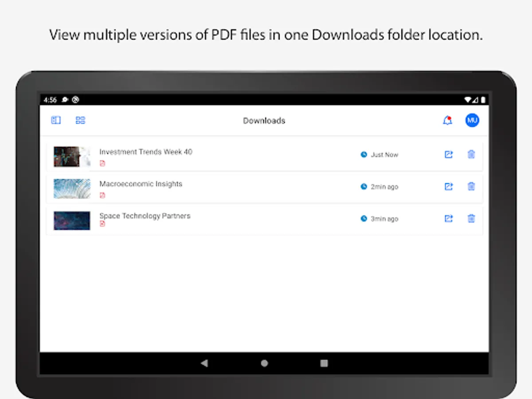This screenshot has width=532, height=399.
Task: Click clock icon beside 2min ago
Action: tap(364, 187)
